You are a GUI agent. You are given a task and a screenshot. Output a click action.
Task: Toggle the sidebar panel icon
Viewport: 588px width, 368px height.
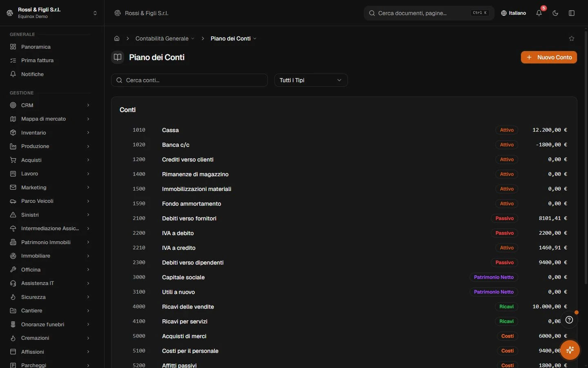(x=572, y=13)
